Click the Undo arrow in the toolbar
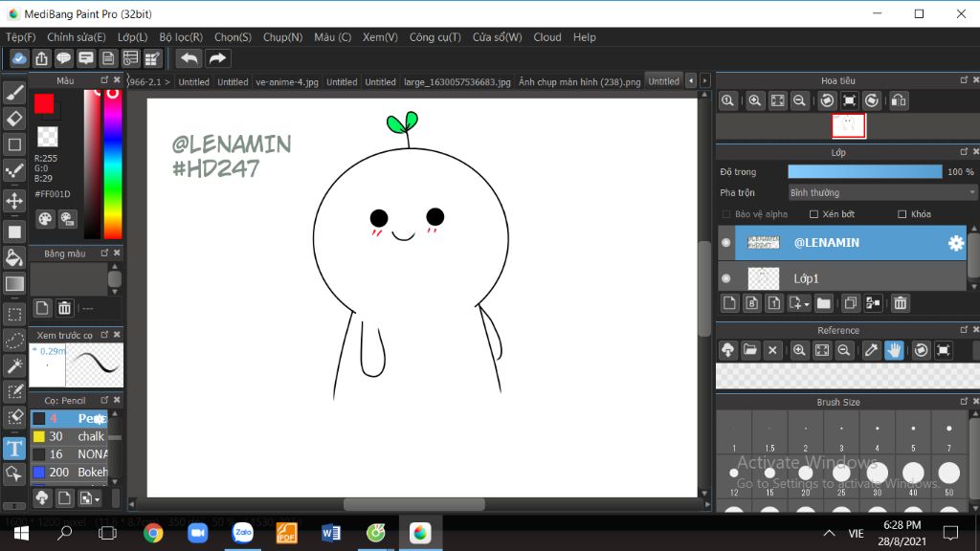This screenshot has width=980, height=551. pos(189,58)
